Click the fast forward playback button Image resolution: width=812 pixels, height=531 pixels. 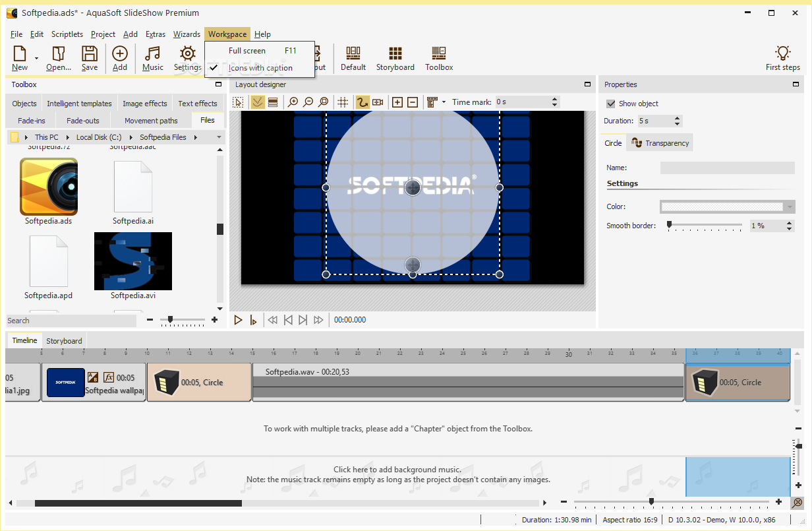[319, 320]
